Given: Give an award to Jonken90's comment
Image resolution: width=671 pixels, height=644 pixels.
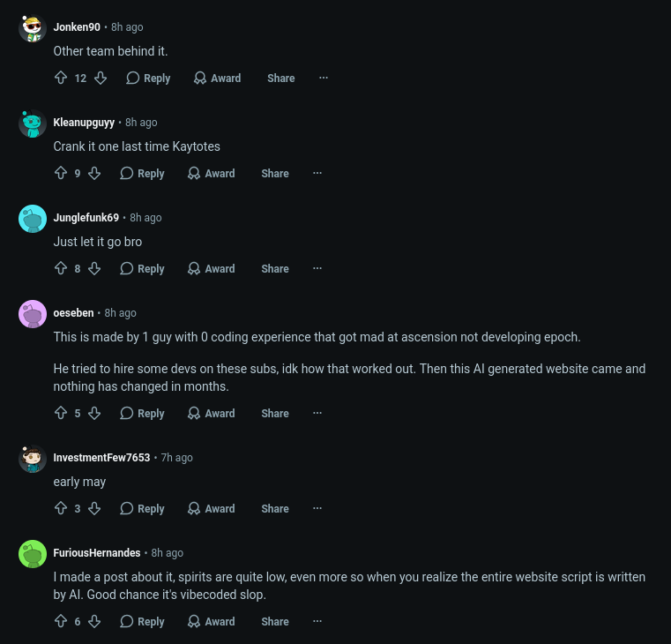Looking at the screenshot, I should coord(218,78).
